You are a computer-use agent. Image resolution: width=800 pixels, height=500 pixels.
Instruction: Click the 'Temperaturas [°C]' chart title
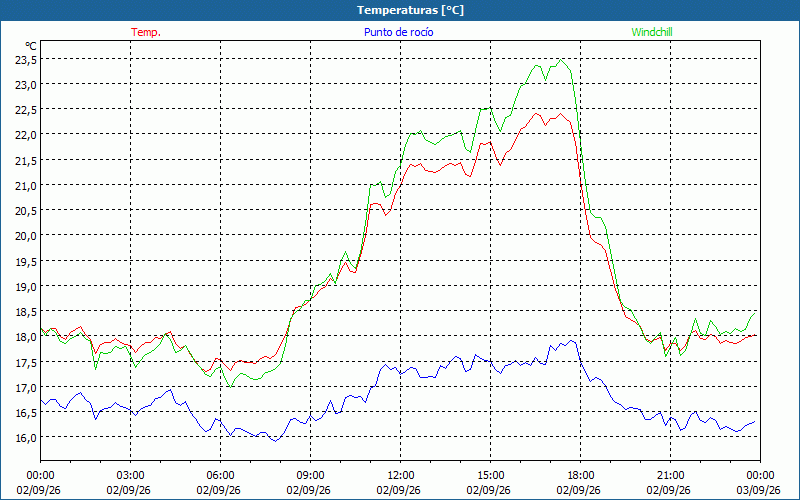410,10
